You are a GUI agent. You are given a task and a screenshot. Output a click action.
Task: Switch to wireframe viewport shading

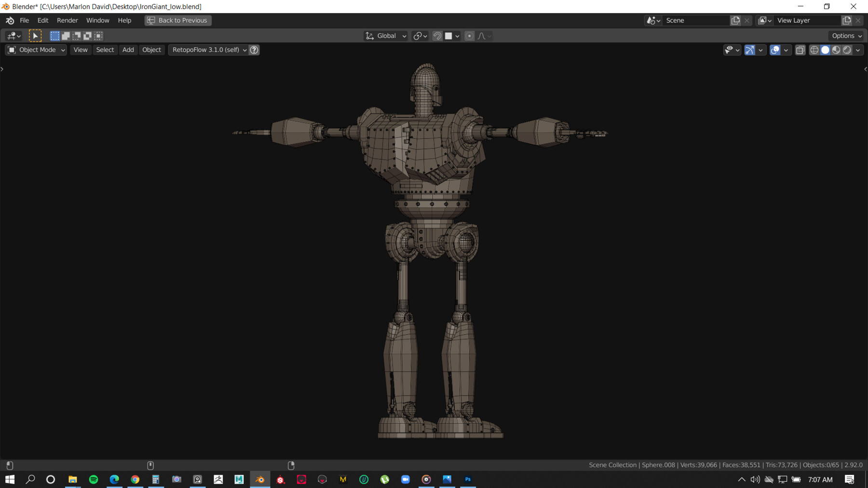814,50
